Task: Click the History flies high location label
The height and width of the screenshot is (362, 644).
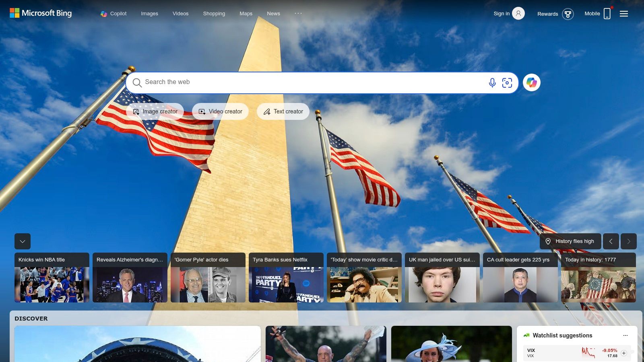Action: tap(570, 241)
